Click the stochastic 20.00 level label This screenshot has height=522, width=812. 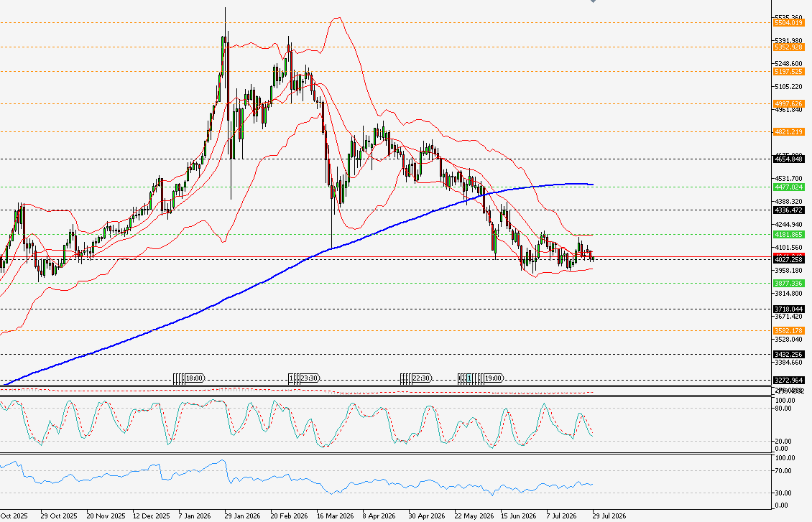click(x=783, y=442)
